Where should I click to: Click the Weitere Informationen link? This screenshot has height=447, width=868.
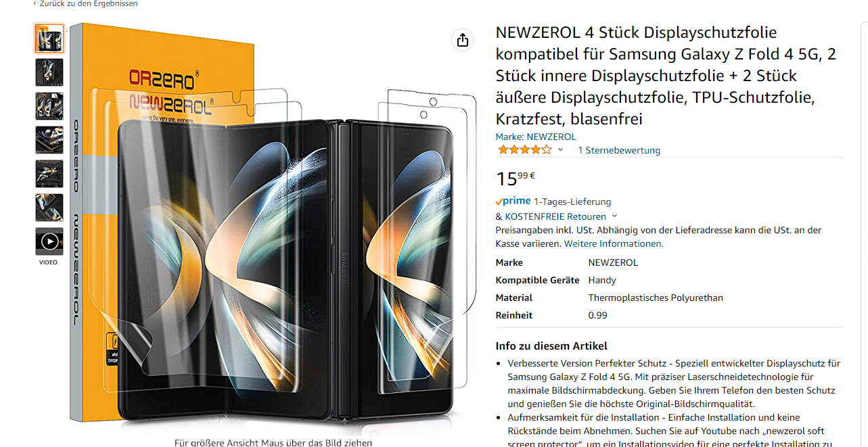tap(614, 243)
